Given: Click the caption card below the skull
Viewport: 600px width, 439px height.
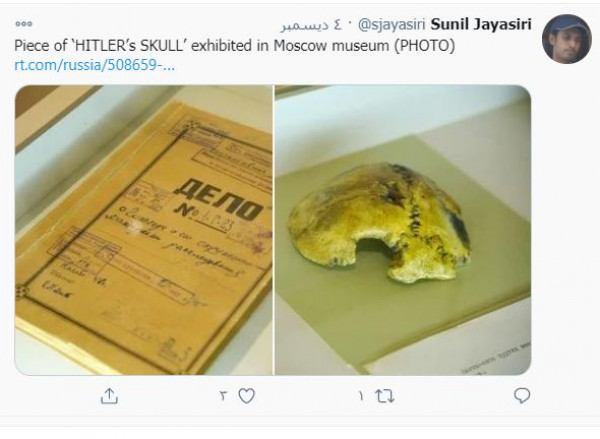Looking at the screenshot, I should [x=494, y=360].
